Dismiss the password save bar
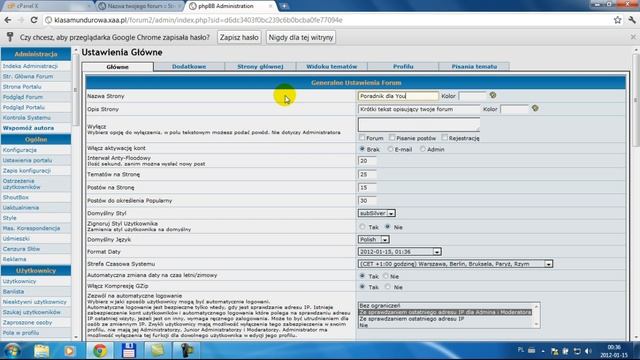This screenshot has width=640, height=360. (x=633, y=37)
